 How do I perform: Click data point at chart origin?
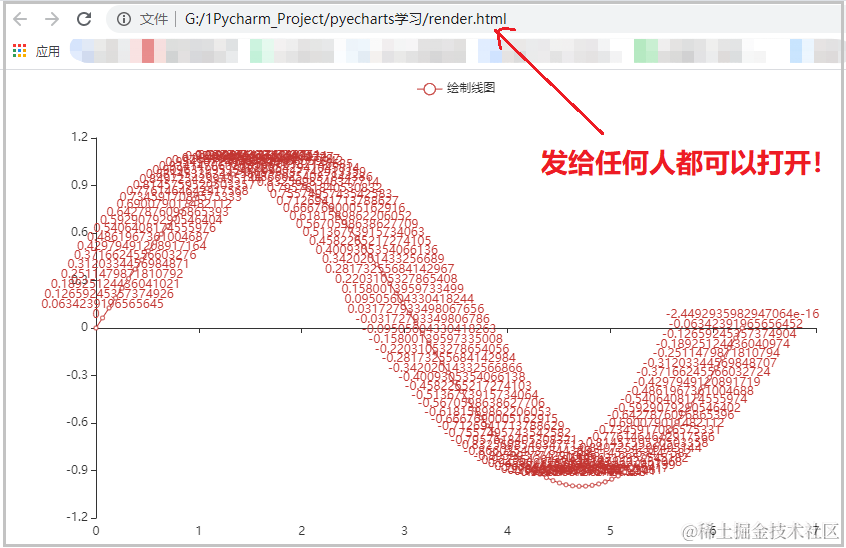[97, 327]
